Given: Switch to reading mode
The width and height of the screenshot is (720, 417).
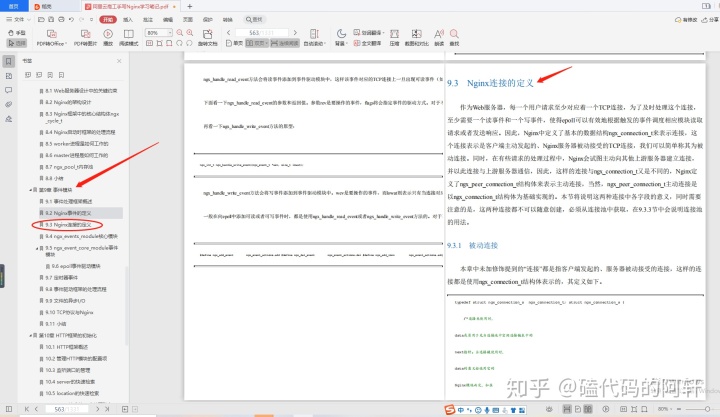Looking at the screenshot, I should pos(129,38).
